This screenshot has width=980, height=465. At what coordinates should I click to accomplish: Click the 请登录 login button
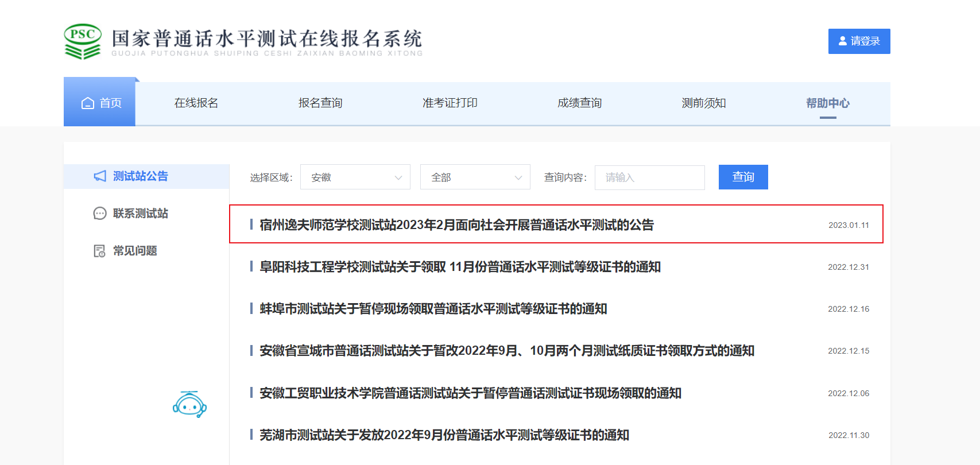pyautogui.click(x=859, y=41)
